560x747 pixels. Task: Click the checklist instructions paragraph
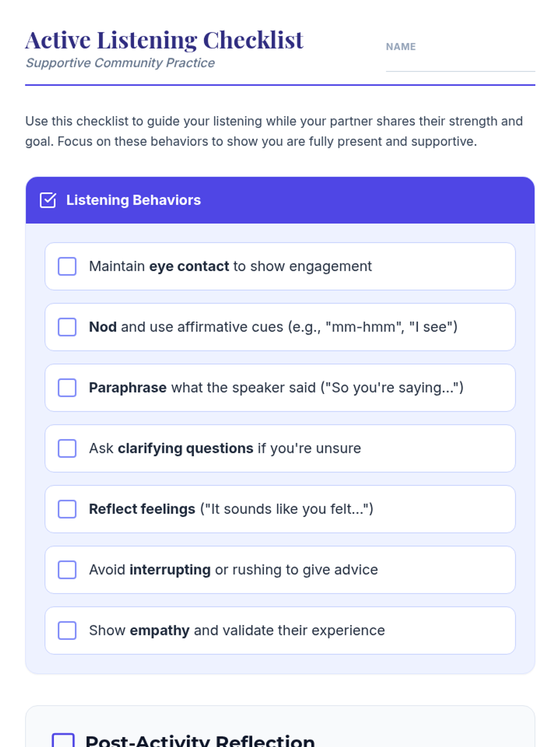(274, 131)
